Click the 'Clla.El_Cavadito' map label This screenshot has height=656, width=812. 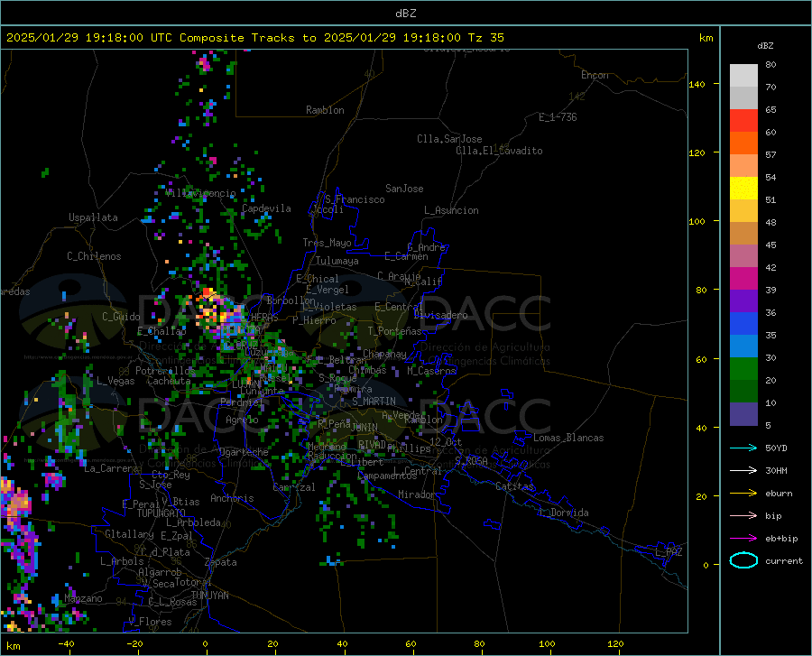click(499, 151)
